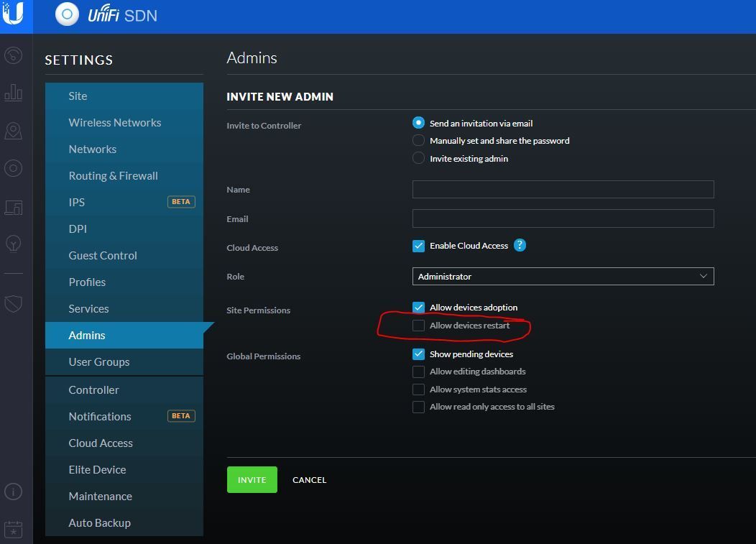Expand the Role Administrator dropdown
The height and width of the screenshot is (544, 756).
[563, 277]
